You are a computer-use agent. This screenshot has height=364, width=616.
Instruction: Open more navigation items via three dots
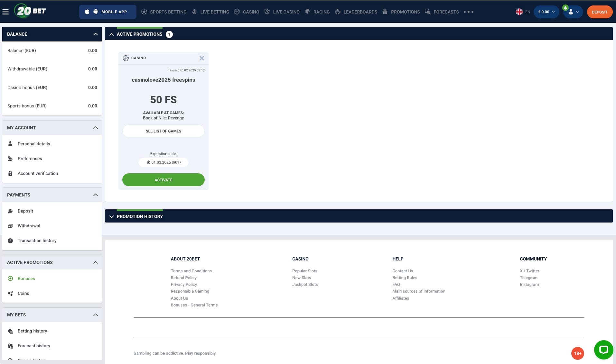(x=468, y=12)
